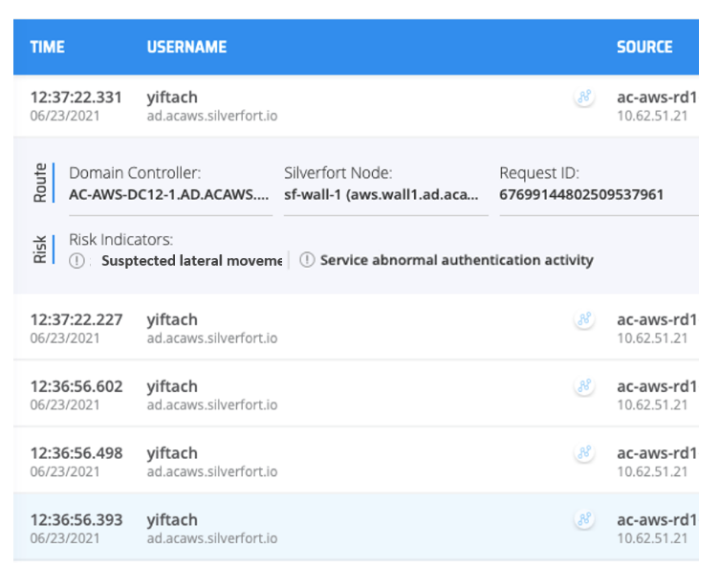Click the network icon in the 12:37:22.227 row

tap(583, 320)
